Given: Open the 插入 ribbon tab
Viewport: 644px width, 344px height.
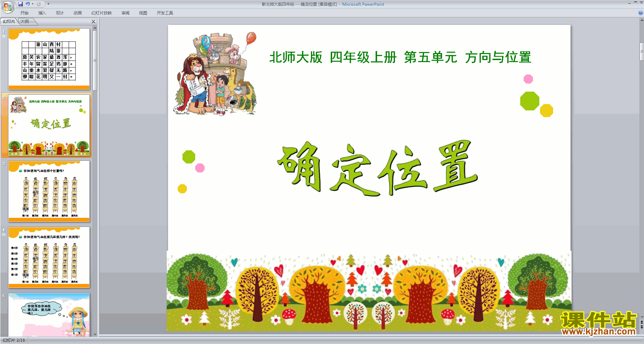Looking at the screenshot, I should pos(42,13).
